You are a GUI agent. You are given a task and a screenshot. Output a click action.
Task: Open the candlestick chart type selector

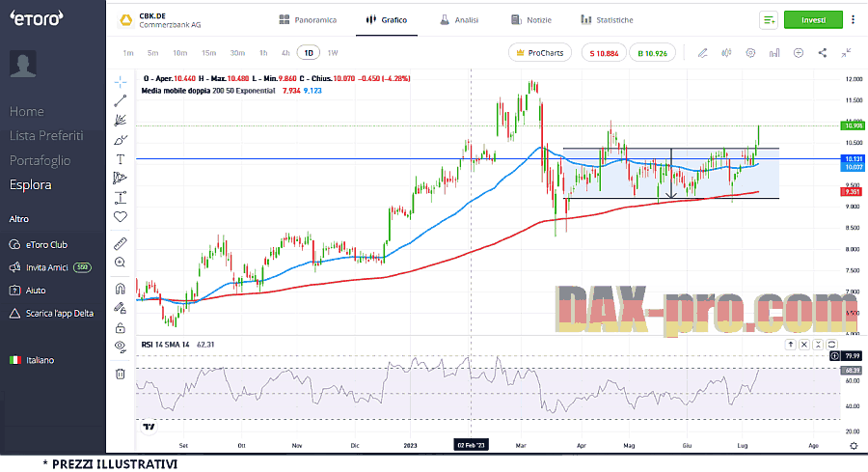point(726,53)
